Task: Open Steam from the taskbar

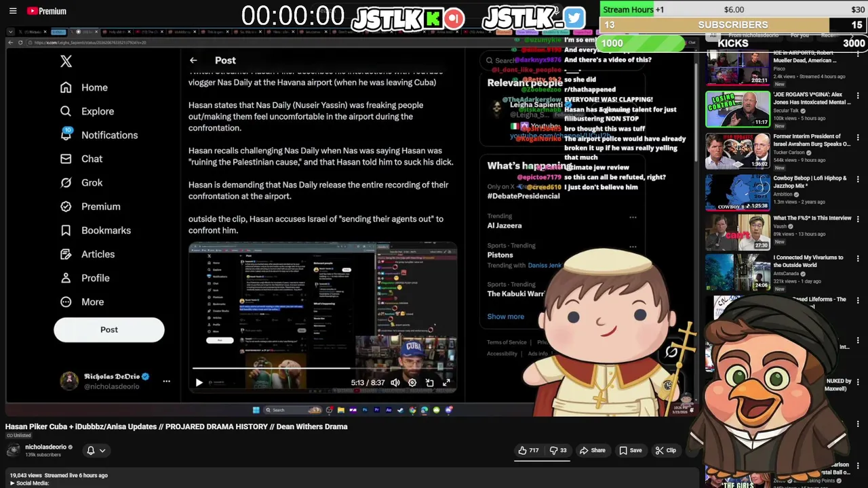Action: (x=400, y=410)
